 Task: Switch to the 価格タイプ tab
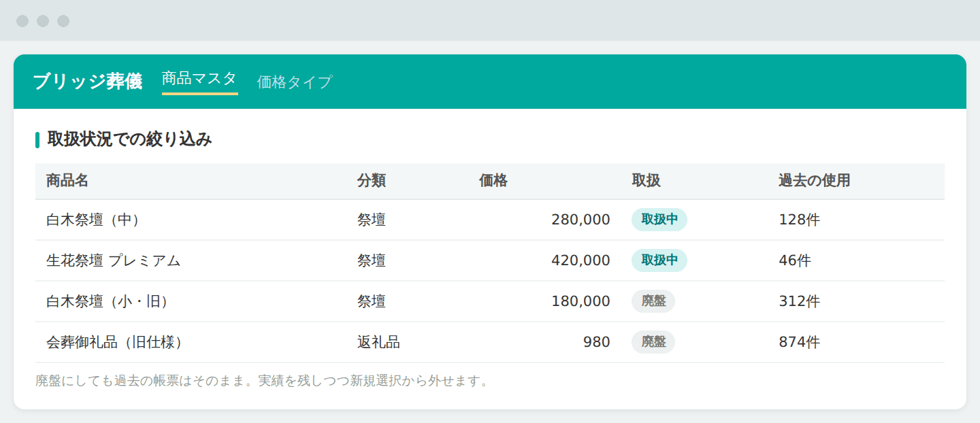pos(295,82)
